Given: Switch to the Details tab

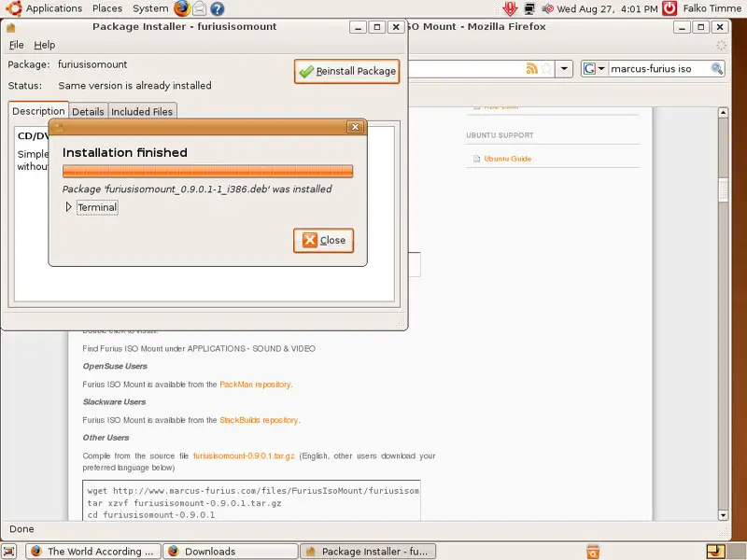Looking at the screenshot, I should [x=88, y=111].
